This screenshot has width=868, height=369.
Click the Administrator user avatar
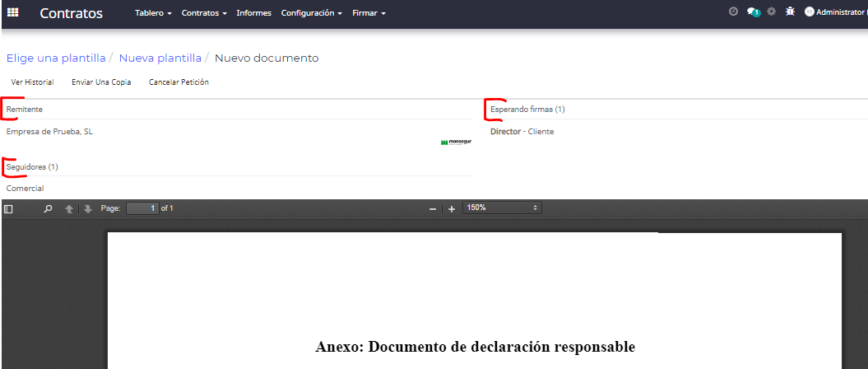810,12
